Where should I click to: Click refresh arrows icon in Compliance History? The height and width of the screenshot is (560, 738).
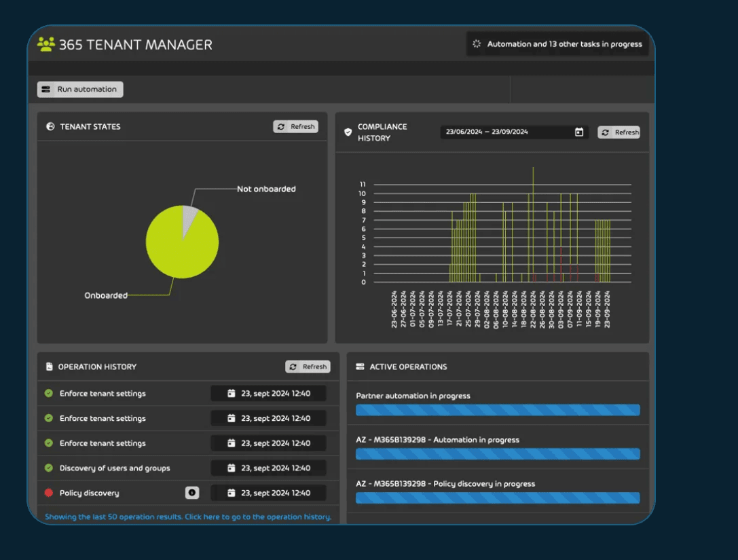pyautogui.click(x=606, y=133)
